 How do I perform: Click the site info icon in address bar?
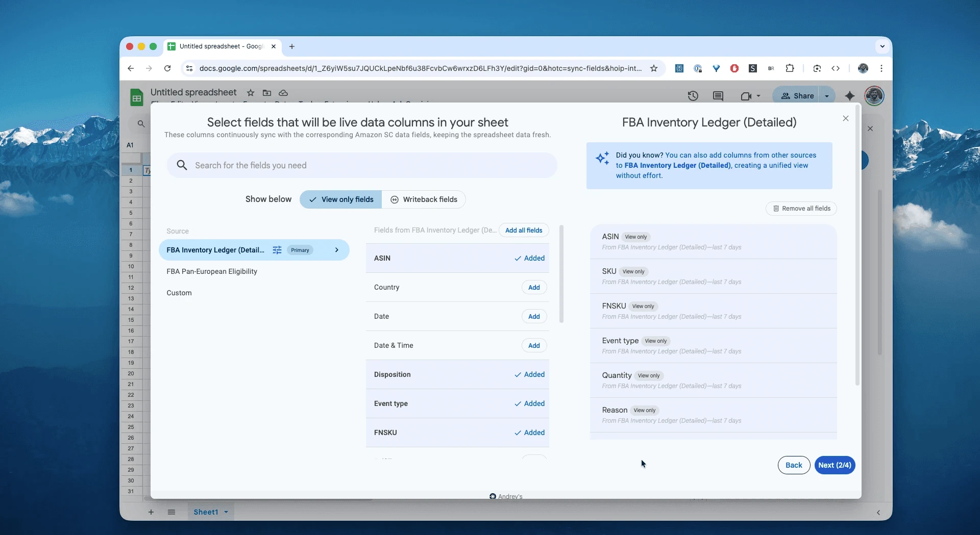click(189, 68)
